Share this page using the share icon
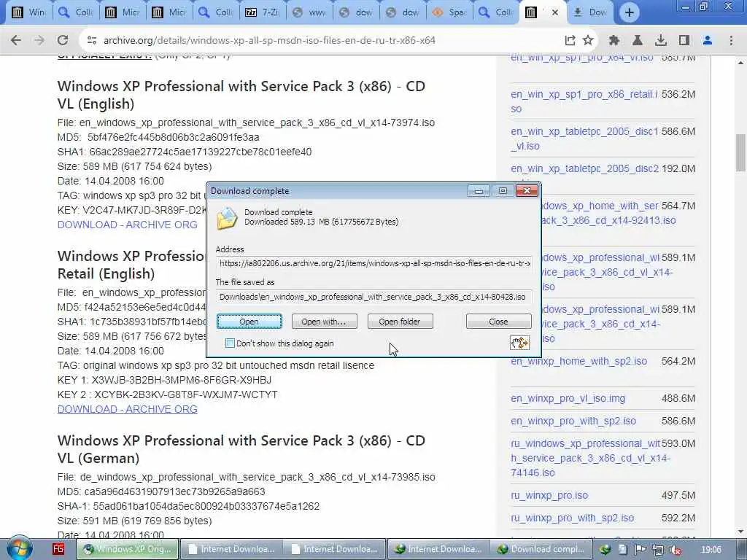Screen dimensions: 747x560 click(570, 41)
